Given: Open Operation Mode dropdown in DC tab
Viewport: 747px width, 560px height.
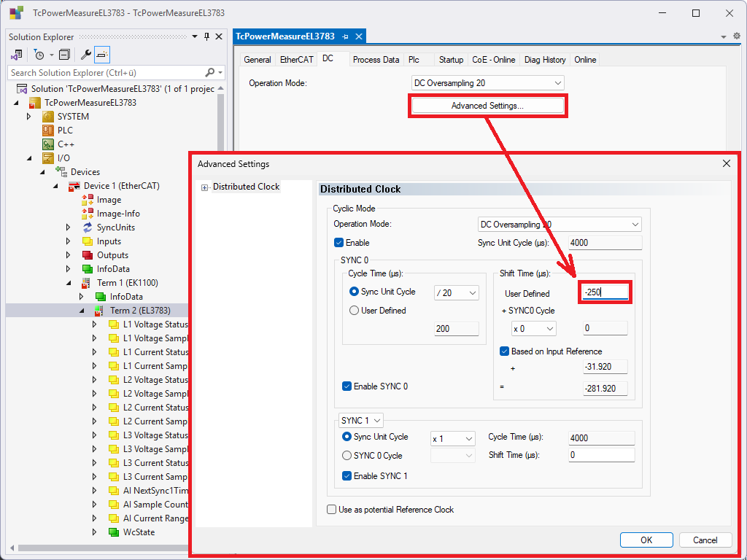Looking at the screenshot, I should tap(488, 83).
